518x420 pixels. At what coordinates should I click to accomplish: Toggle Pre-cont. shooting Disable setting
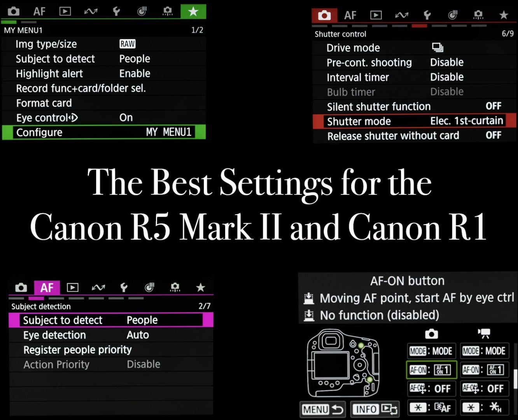(x=447, y=62)
